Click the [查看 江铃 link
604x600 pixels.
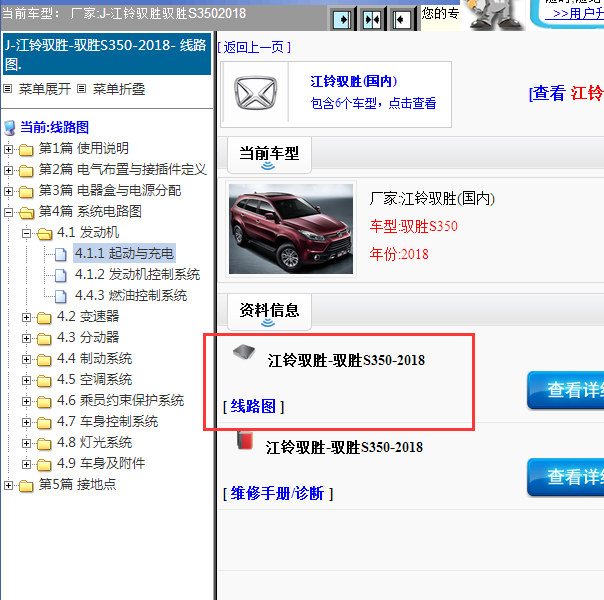tap(567, 94)
